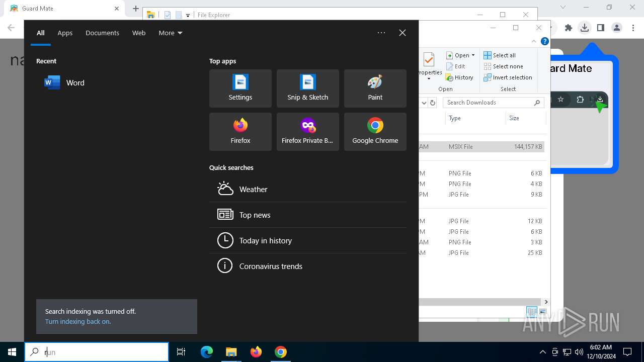
Task: Open File Explorer help question mark
Action: (x=544, y=42)
